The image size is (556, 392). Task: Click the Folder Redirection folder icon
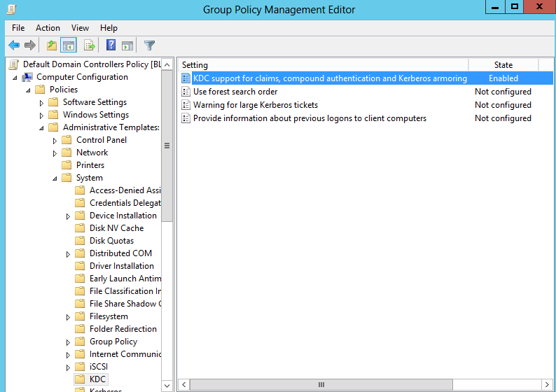(80, 329)
